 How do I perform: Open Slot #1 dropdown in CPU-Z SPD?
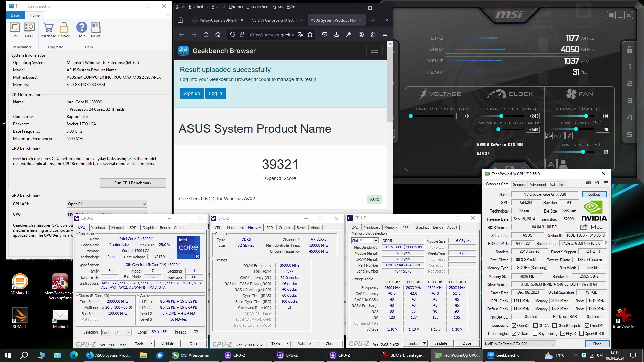[x=365, y=241]
